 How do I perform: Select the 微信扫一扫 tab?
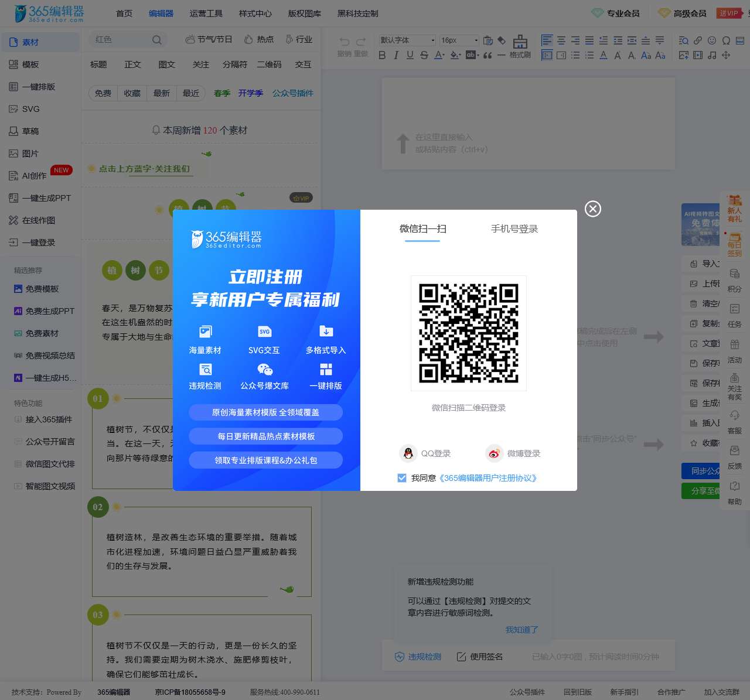click(422, 229)
